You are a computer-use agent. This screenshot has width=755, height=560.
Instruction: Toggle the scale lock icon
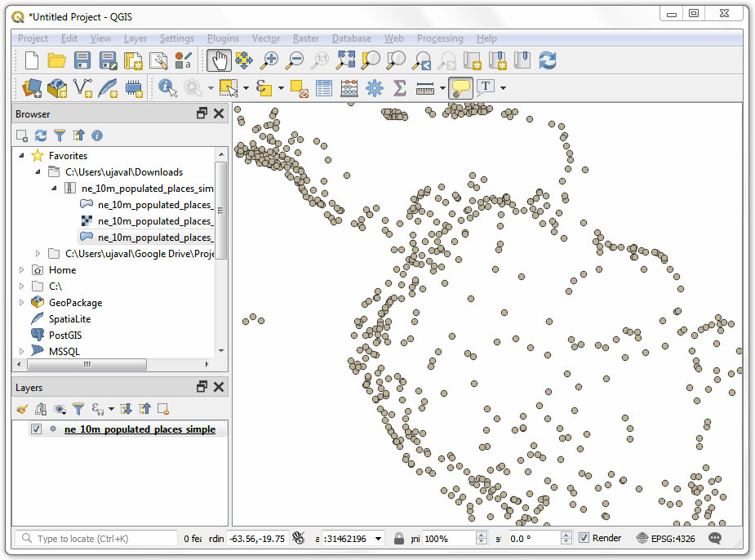coord(399,539)
